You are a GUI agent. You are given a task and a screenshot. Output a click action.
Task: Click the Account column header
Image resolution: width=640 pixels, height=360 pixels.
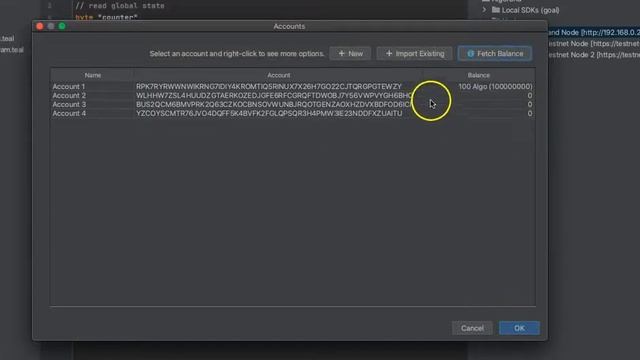click(x=279, y=75)
